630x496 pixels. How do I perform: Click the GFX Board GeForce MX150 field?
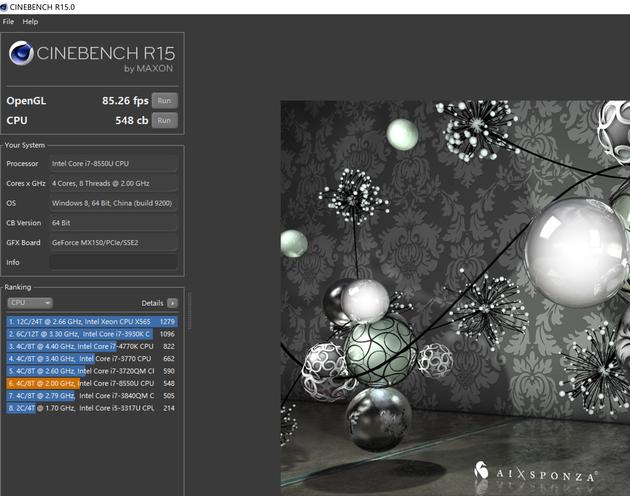tap(113, 242)
